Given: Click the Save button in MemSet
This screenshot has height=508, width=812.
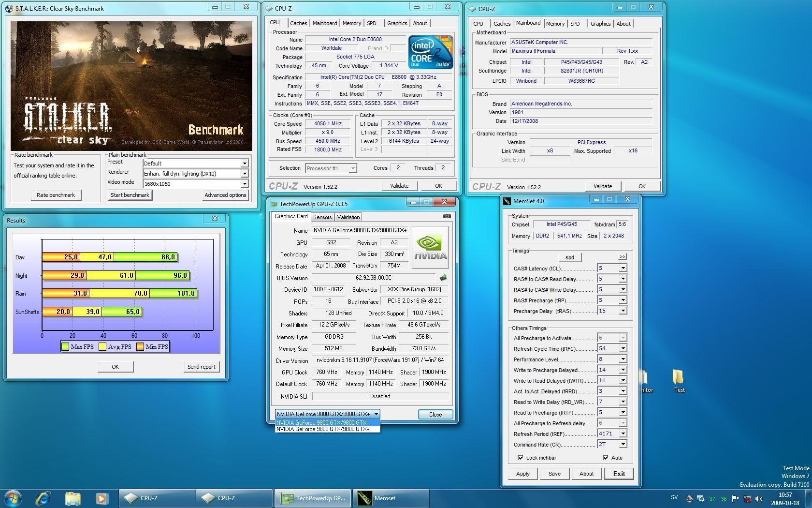Looking at the screenshot, I should [x=554, y=474].
